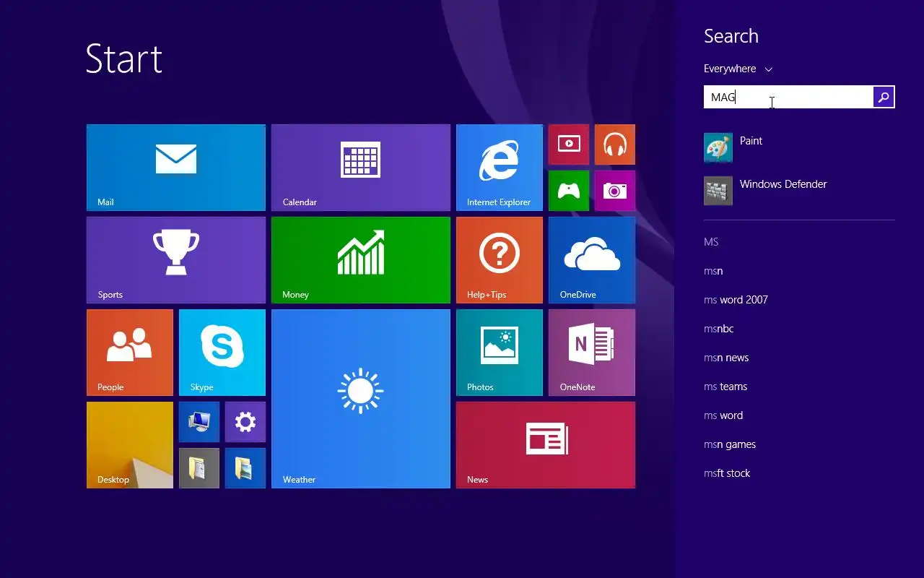Open the orange Music headphones tile
Screen dimensions: 924x578
click(x=615, y=144)
